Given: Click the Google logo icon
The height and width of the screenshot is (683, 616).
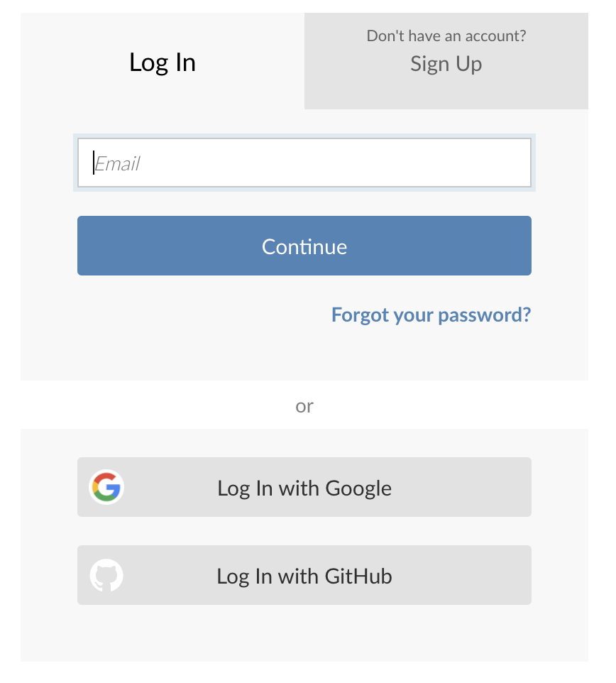Looking at the screenshot, I should (x=106, y=487).
